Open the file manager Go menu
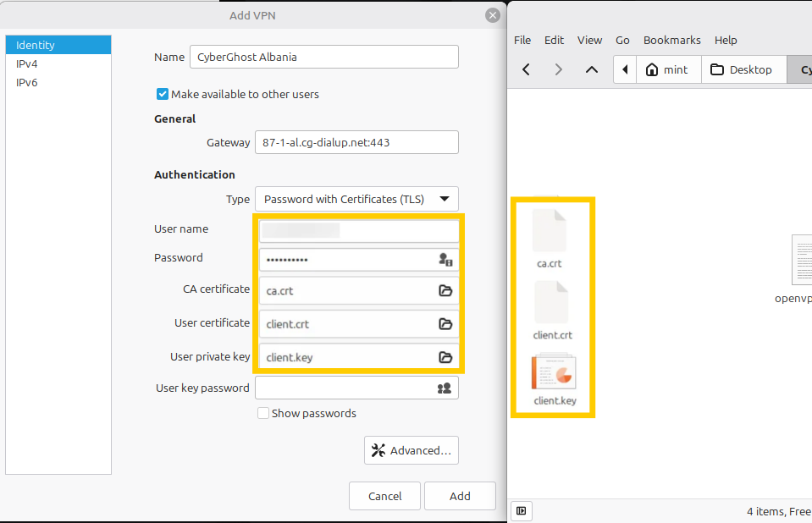Screen dimensions: 812x523 coord(622,41)
